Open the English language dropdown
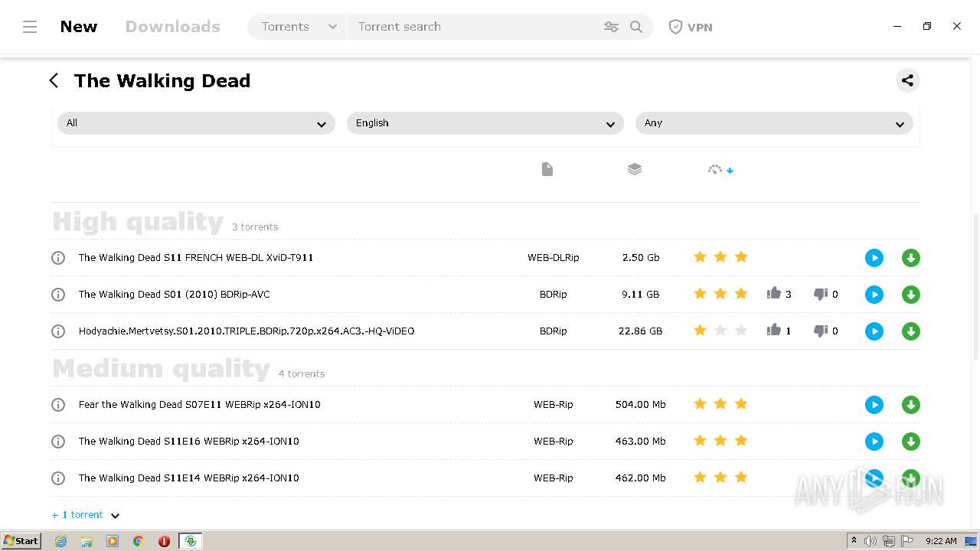This screenshot has width=980, height=551. pyautogui.click(x=485, y=123)
